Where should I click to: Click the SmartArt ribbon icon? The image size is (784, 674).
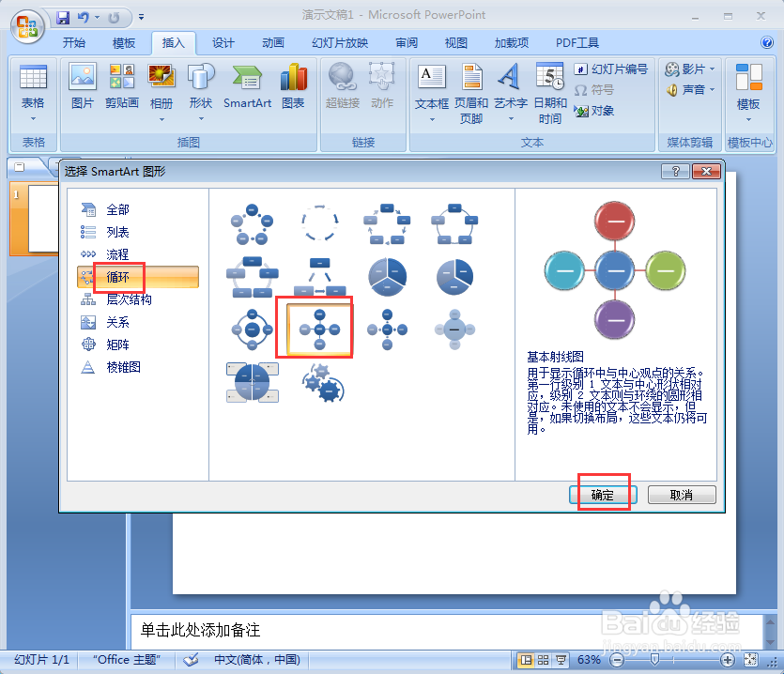[x=248, y=86]
